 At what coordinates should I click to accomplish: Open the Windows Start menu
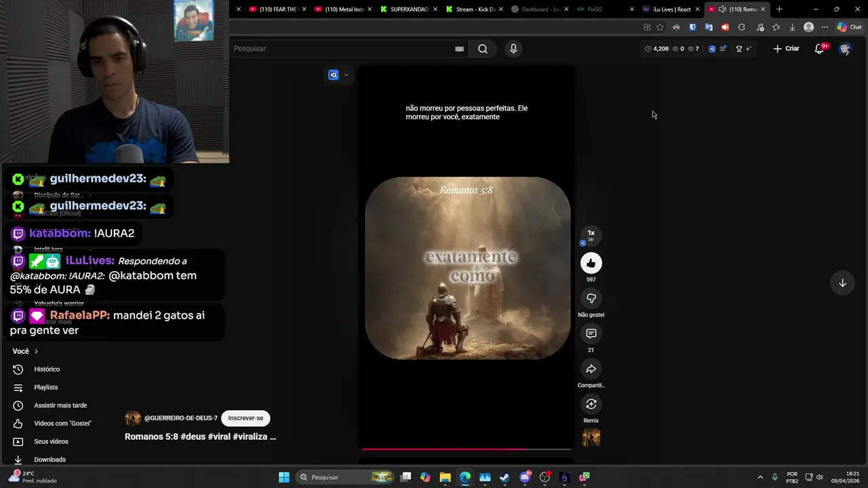pyautogui.click(x=284, y=477)
